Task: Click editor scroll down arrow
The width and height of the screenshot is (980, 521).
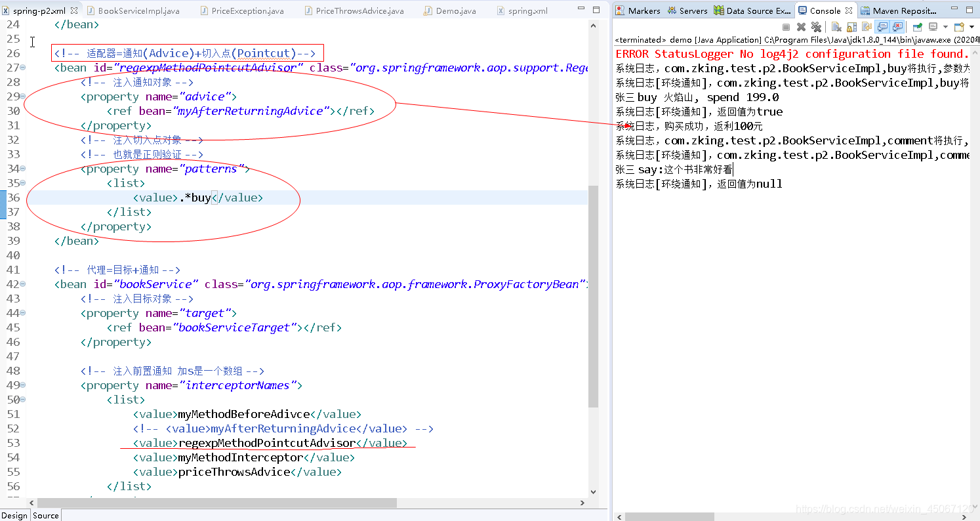Action: point(594,492)
